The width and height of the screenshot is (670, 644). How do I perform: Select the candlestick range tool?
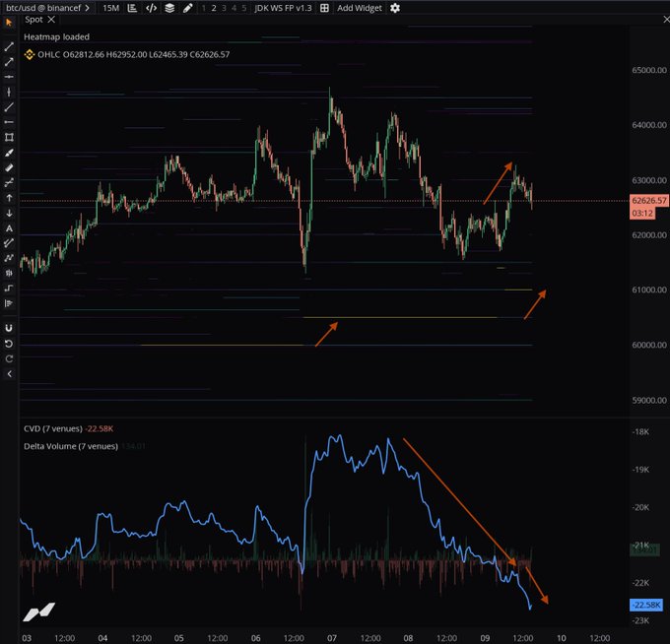click(9, 273)
